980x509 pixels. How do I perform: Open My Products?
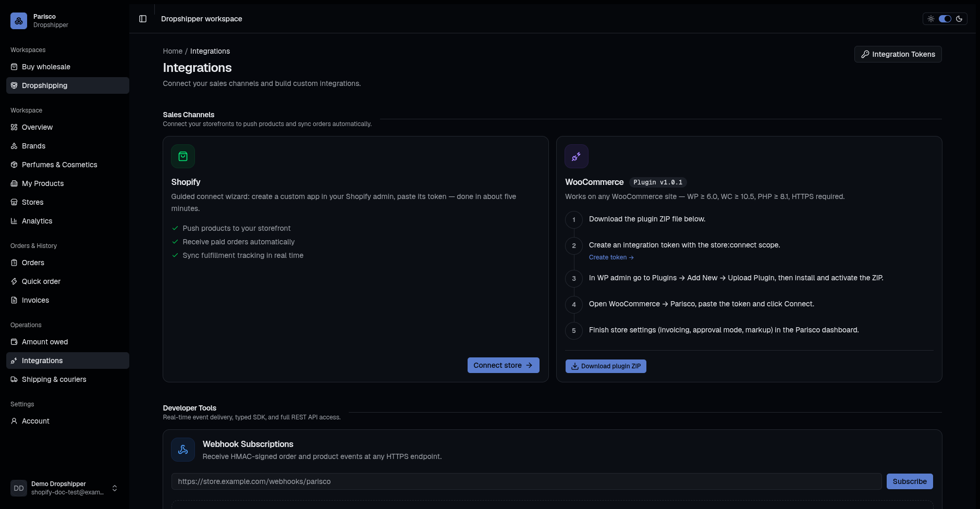[x=68, y=183]
